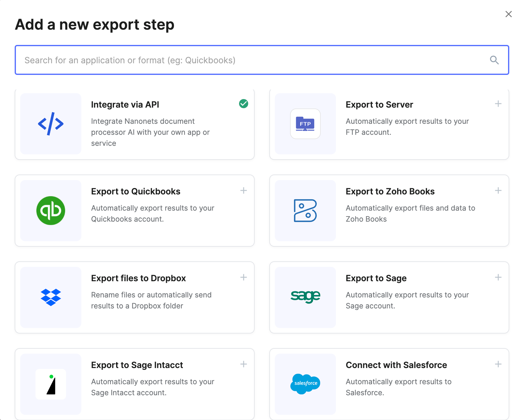Add the Export to Server step
Viewport: 527px width, 420px height.
coord(498,104)
